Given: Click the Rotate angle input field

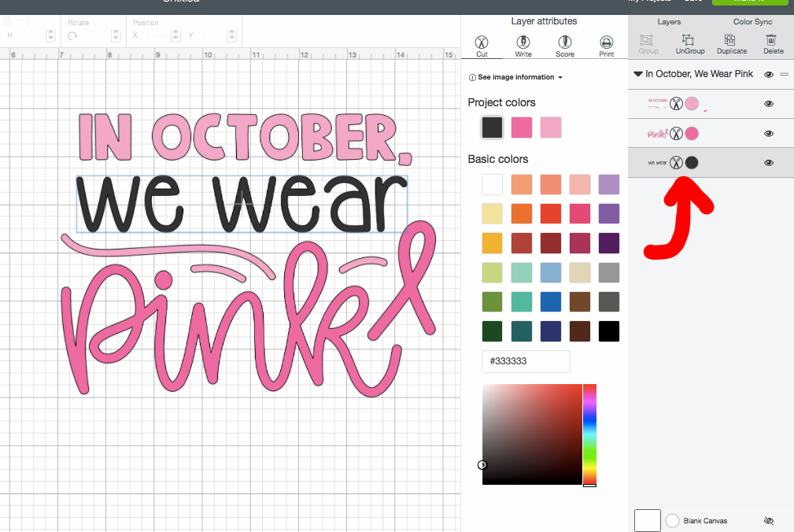Looking at the screenshot, I should click(96, 36).
